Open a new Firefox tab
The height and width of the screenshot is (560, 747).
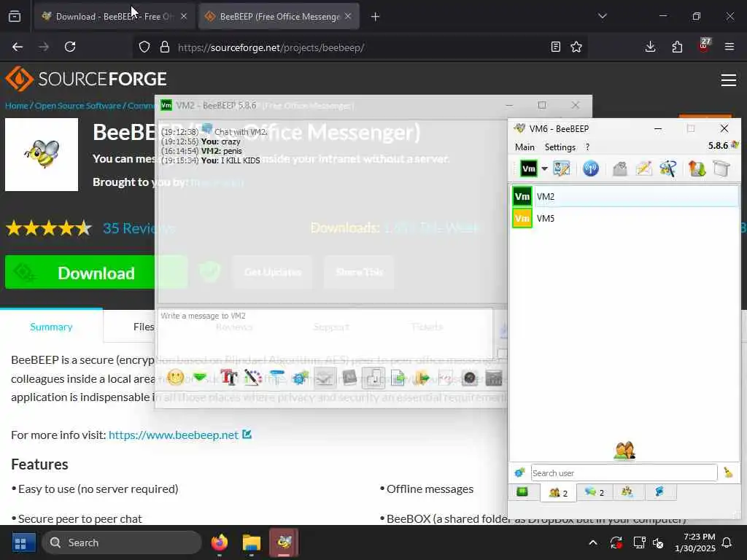click(x=376, y=17)
